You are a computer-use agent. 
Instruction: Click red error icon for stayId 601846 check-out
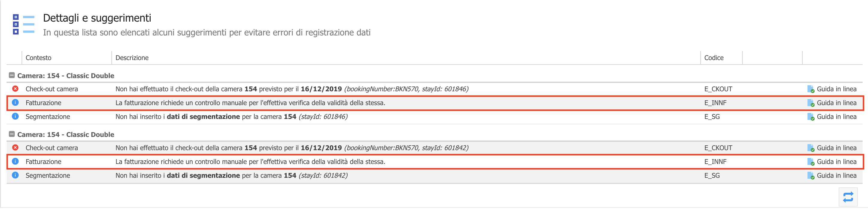[15, 89]
